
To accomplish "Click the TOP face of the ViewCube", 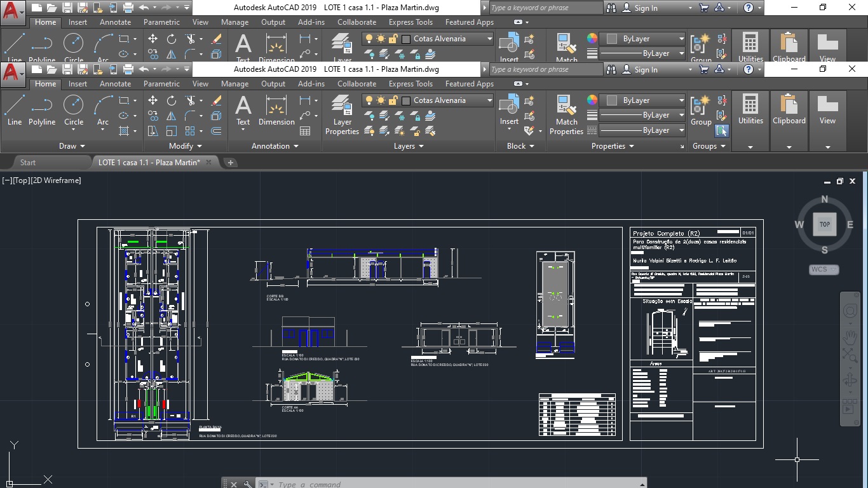I will [824, 224].
